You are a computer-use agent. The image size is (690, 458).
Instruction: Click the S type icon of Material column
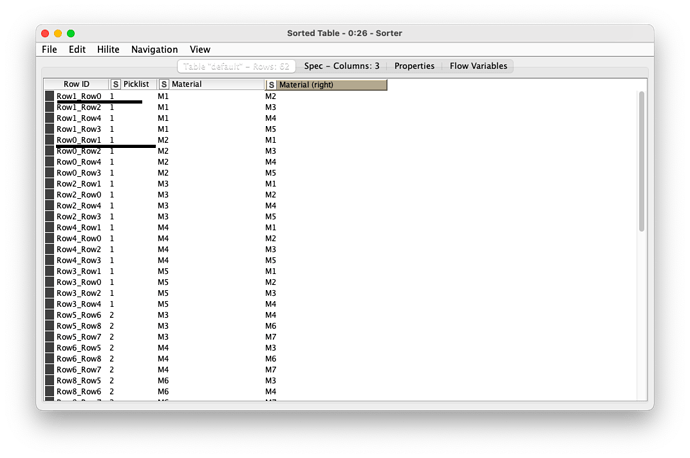tap(164, 84)
